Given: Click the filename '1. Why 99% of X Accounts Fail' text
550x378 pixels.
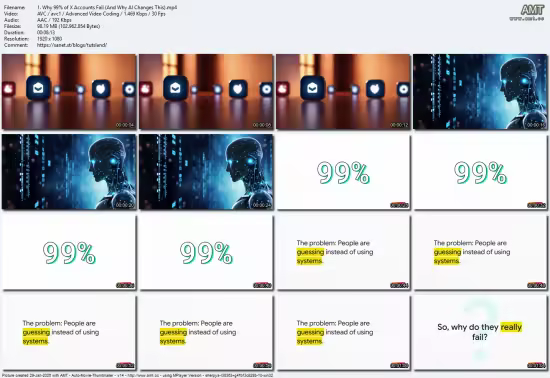Looking at the screenshot, I should click(107, 7).
